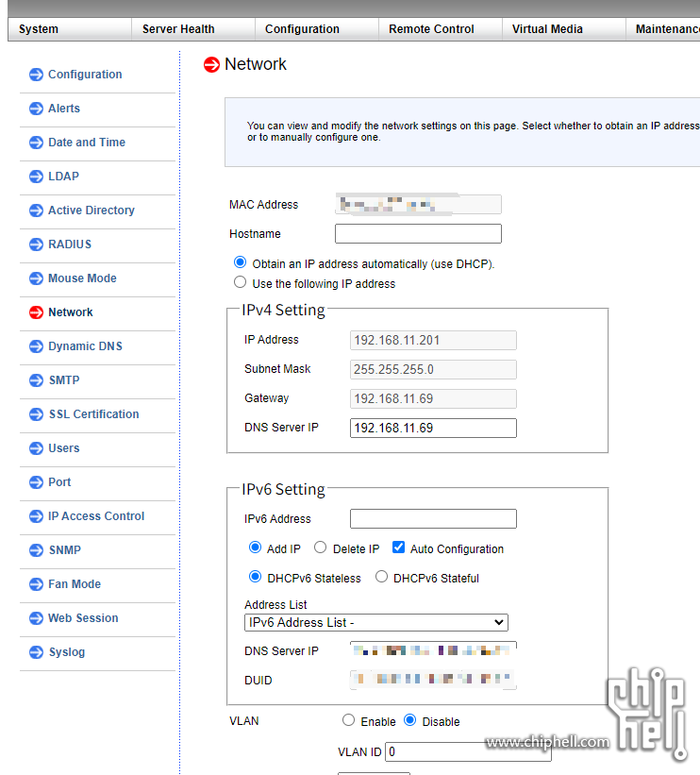Click the Hostname input field

click(x=418, y=234)
